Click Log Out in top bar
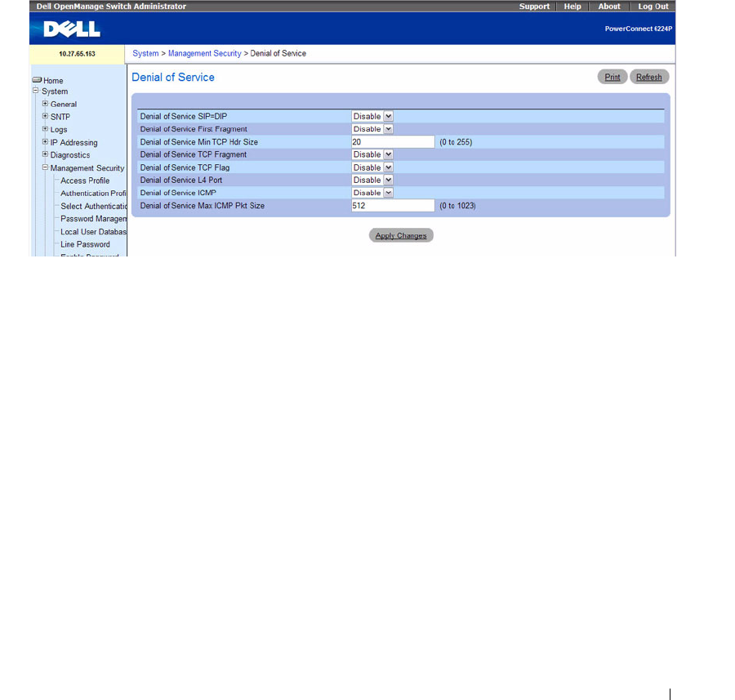The image size is (735, 700). tap(653, 6)
